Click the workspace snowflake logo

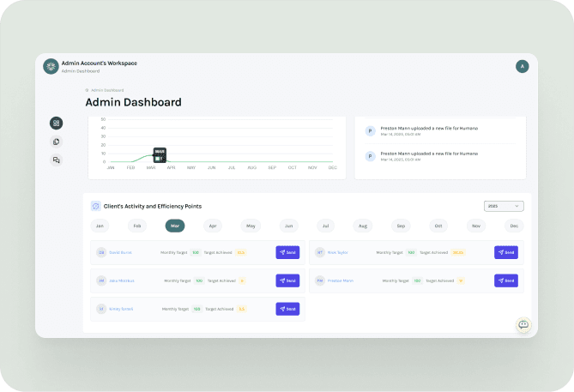[51, 66]
